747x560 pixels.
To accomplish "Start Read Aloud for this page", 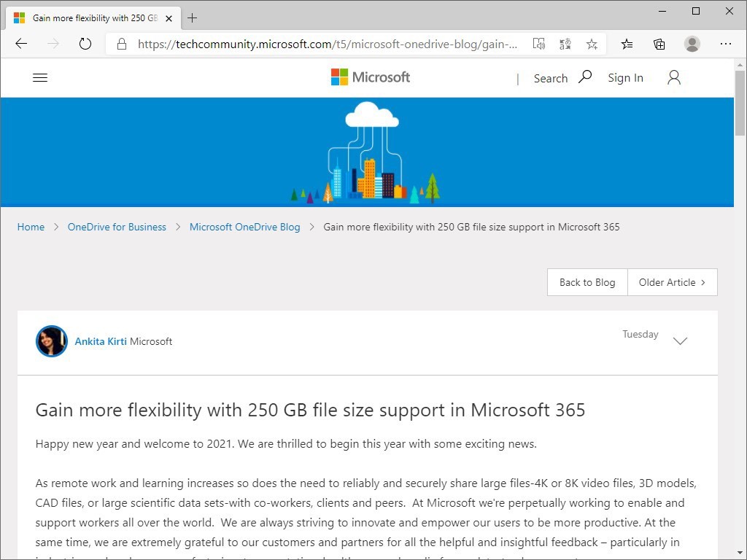I will [539, 44].
